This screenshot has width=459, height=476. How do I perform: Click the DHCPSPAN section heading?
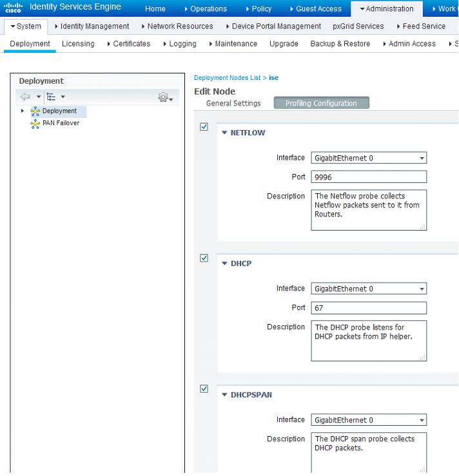pos(251,395)
